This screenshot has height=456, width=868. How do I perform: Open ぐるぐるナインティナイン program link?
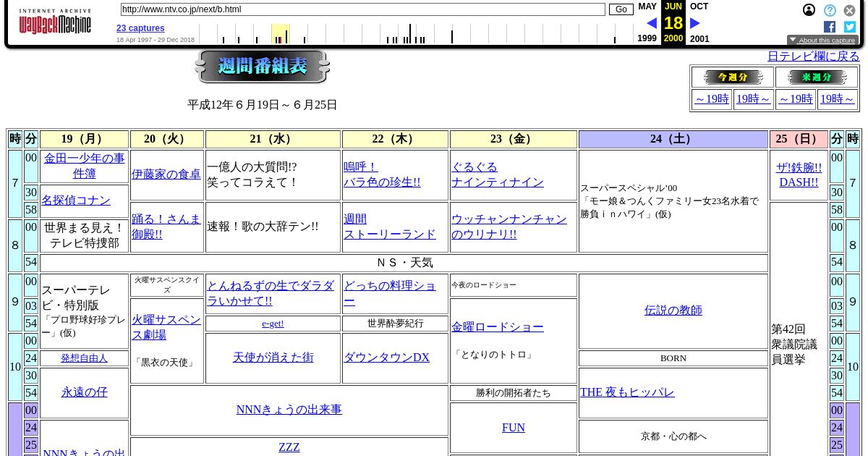[498, 174]
